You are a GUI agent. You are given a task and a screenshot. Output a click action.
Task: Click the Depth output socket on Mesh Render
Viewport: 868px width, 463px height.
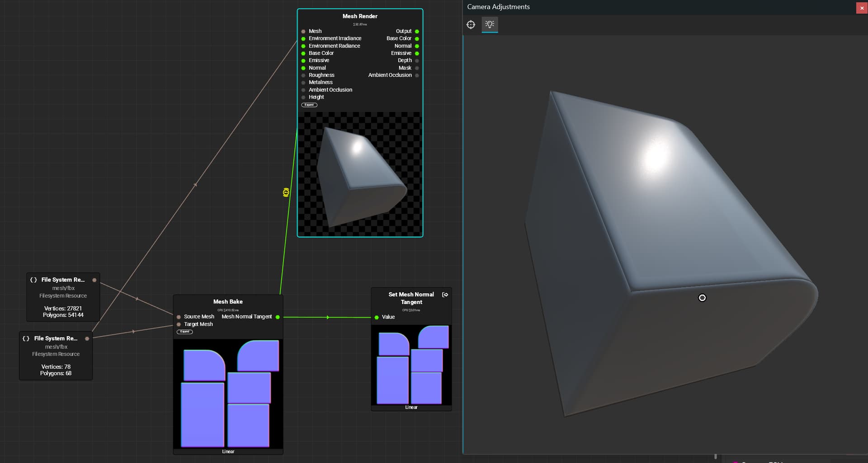(x=417, y=61)
